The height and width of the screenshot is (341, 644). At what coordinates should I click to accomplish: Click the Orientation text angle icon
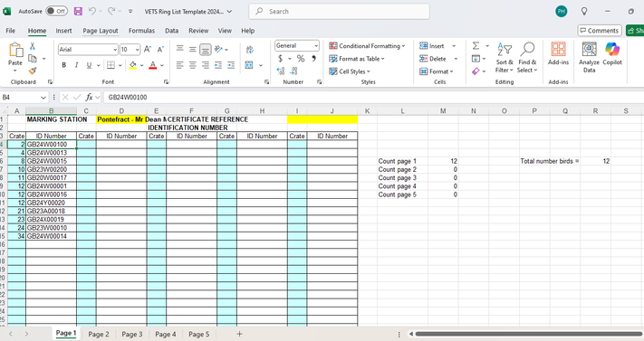click(218, 50)
